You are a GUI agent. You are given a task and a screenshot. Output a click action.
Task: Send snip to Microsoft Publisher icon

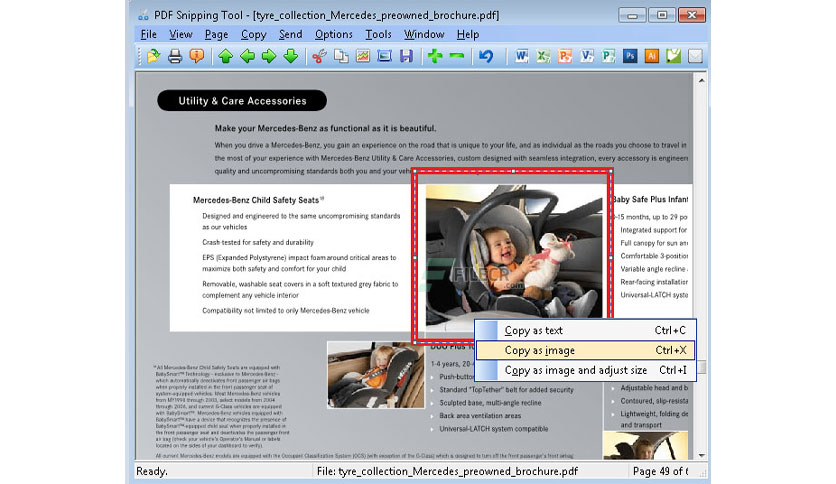[608, 56]
